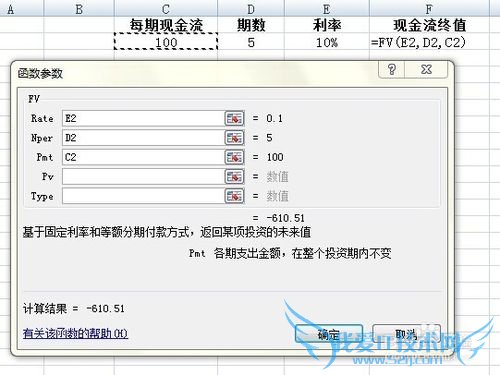500x375 pixels.
Task: Close the 函数参数 dialog with X
Action: pos(426,69)
